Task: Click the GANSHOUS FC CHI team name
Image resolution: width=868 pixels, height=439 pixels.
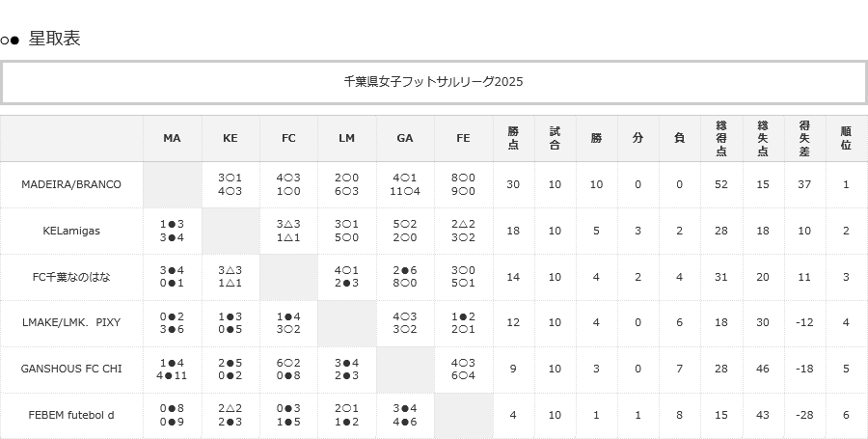Action: [71, 369]
